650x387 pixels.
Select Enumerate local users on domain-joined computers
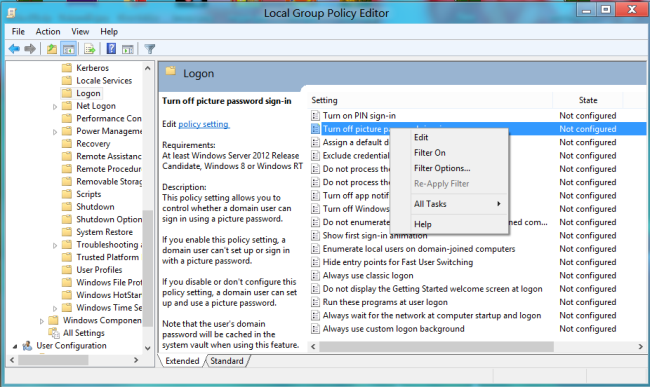[x=419, y=249]
